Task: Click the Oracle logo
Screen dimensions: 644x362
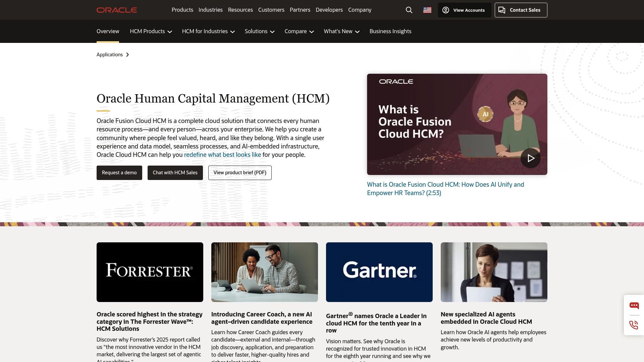Action: pos(116,10)
